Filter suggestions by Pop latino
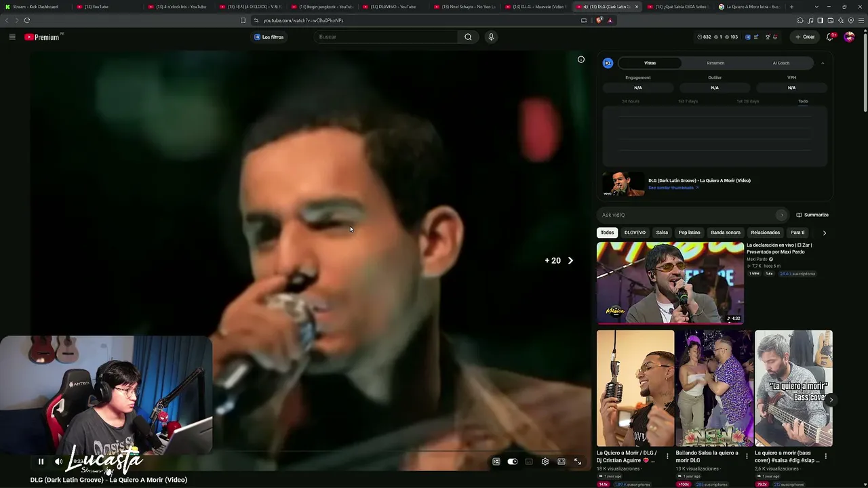 [689, 232]
